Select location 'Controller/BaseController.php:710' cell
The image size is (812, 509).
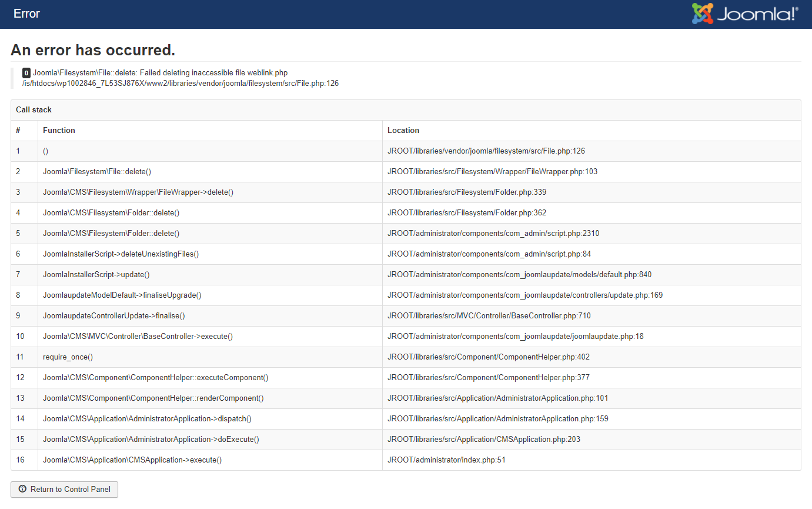592,316
